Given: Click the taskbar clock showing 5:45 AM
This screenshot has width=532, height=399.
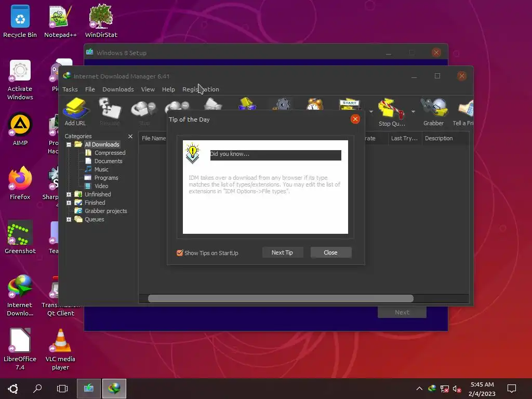Looking at the screenshot, I should point(482,389).
